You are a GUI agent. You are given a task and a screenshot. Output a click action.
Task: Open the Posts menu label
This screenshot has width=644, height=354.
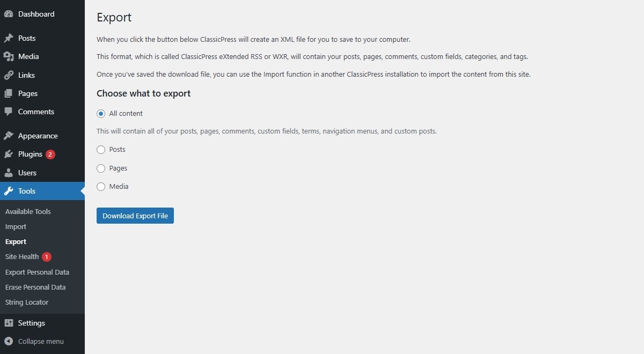pos(27,38)
